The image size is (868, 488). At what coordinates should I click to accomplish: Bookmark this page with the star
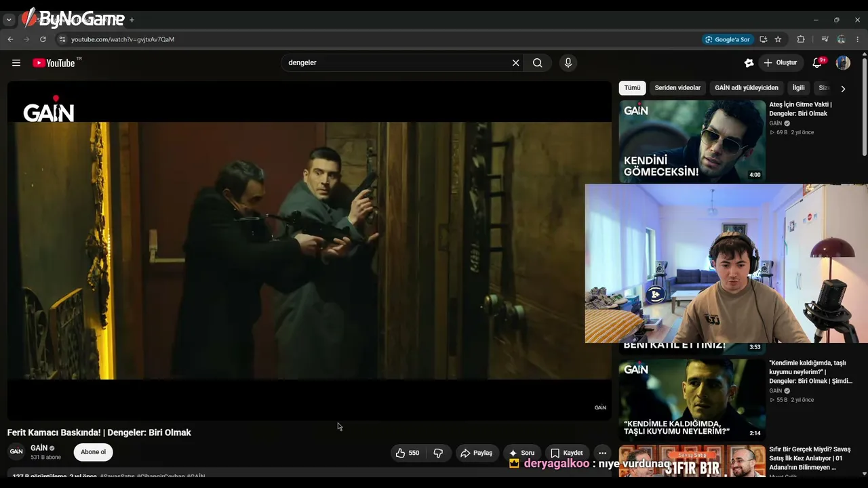[x=778, y=39]
